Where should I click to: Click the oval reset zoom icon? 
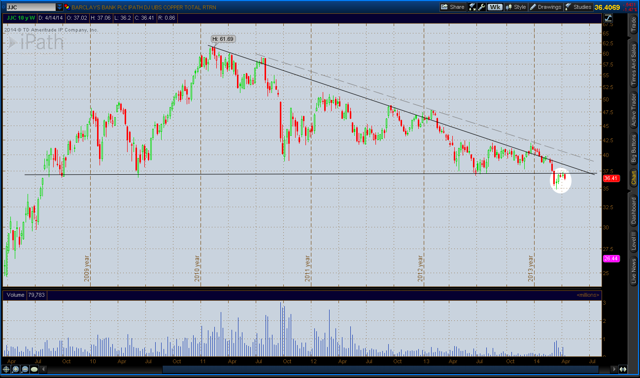[x=34, y=369]
